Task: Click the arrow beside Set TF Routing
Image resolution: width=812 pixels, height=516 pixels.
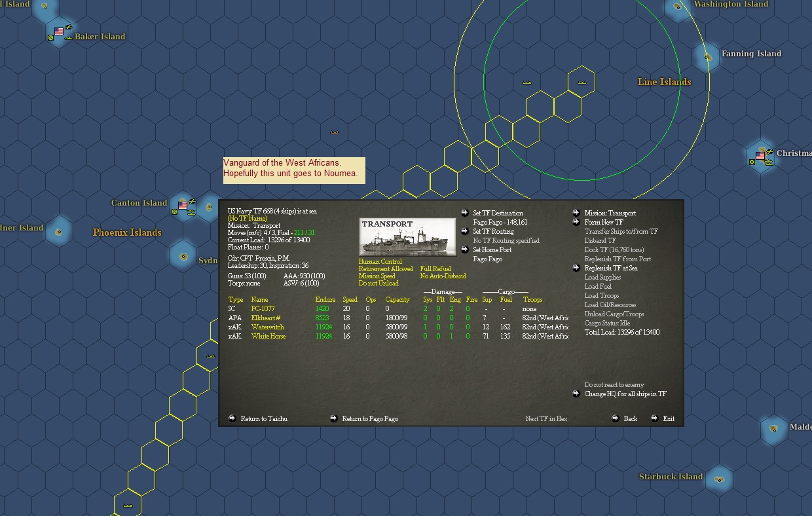Action: point(465,231)
